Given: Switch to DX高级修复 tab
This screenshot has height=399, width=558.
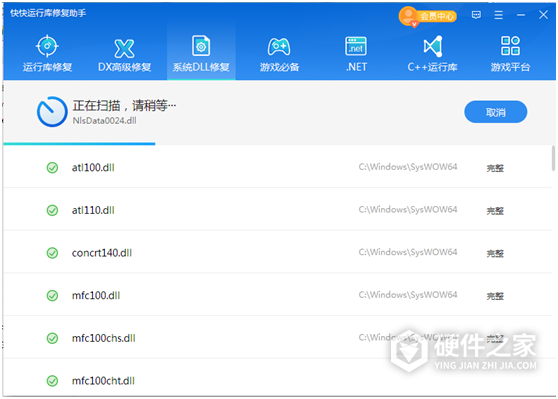Looking at the screenshot, I should tap(124, 55).
